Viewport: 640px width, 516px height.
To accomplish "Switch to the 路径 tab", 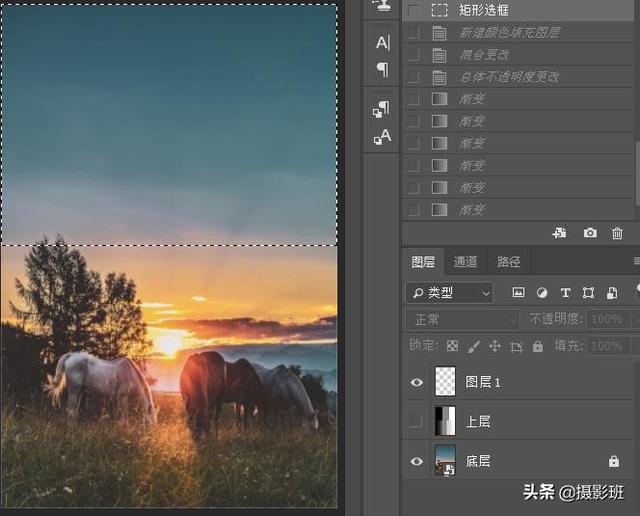I will point(509,262).
